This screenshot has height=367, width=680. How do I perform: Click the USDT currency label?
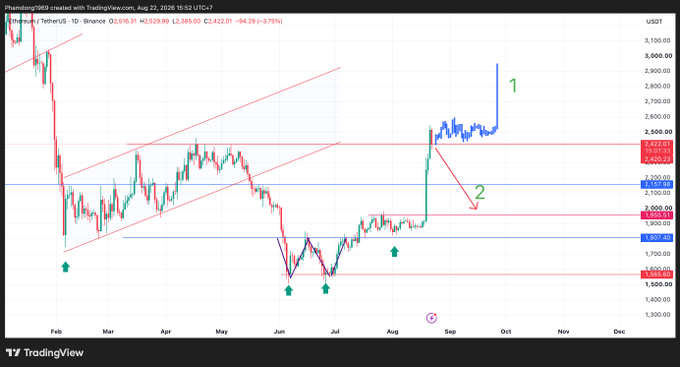(654, 22)
